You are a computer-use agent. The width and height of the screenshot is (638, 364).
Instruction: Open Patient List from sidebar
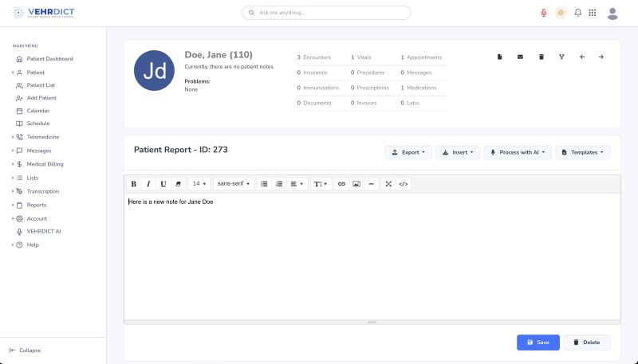click(41, 85)
